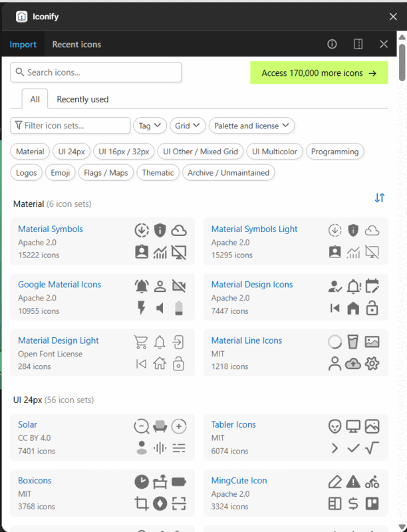Open the Grid dropdown
The image size is (407, 532).
pyautogui.click(x=188, y=126)
